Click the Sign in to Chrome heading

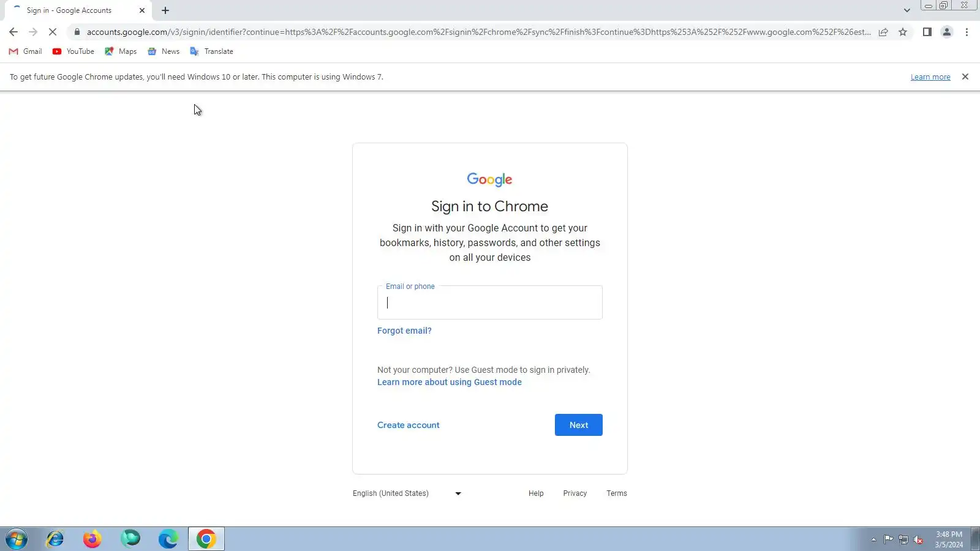point(490,206)
